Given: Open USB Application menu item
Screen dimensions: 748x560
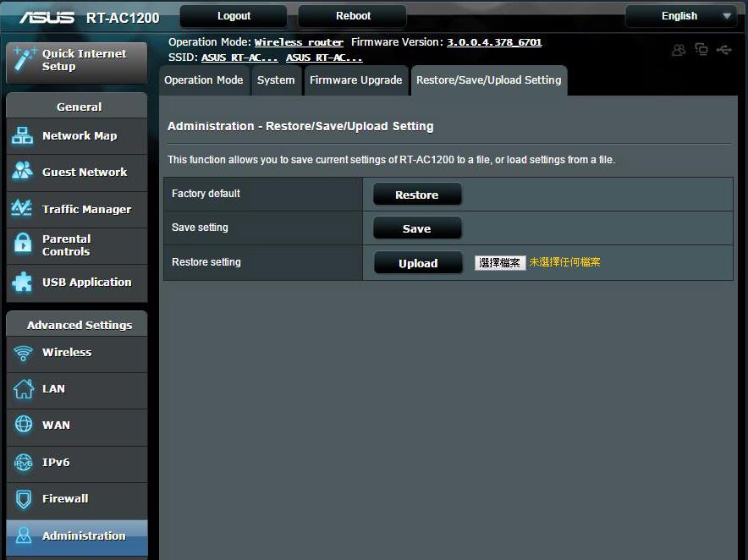Looking at the screenshot, I should point(77,283).
